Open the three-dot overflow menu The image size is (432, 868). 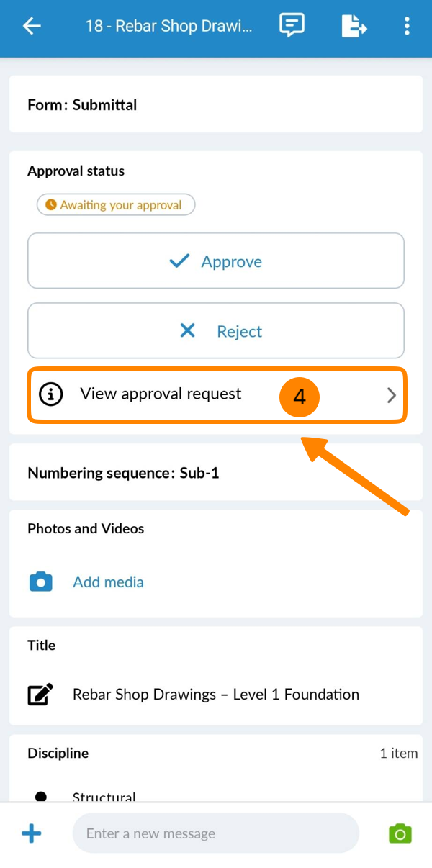(407, 27)
